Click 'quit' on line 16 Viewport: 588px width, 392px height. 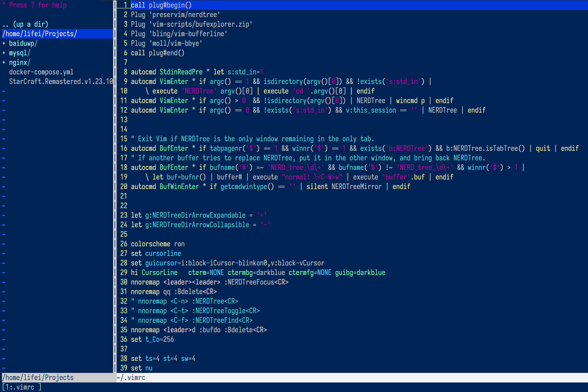click(543, 148)
